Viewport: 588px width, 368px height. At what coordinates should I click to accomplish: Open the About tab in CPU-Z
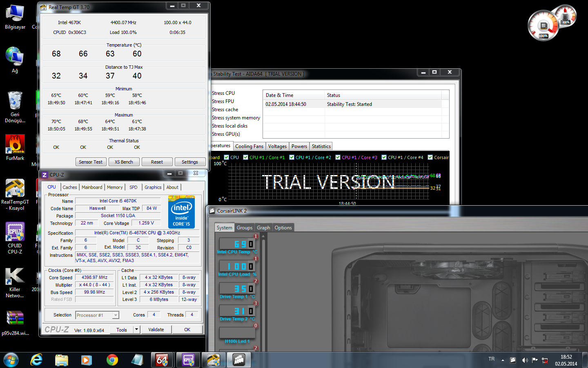click(x=172, y=187)
